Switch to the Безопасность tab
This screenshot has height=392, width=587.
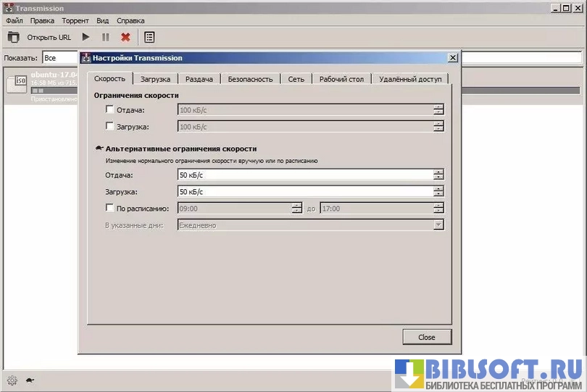[x=250, y=79]
